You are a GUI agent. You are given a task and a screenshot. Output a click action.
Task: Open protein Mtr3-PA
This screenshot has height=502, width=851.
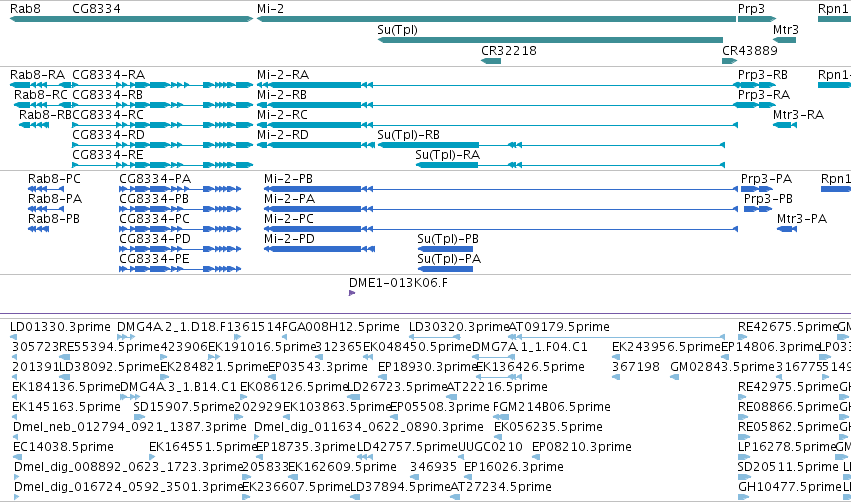787,229
